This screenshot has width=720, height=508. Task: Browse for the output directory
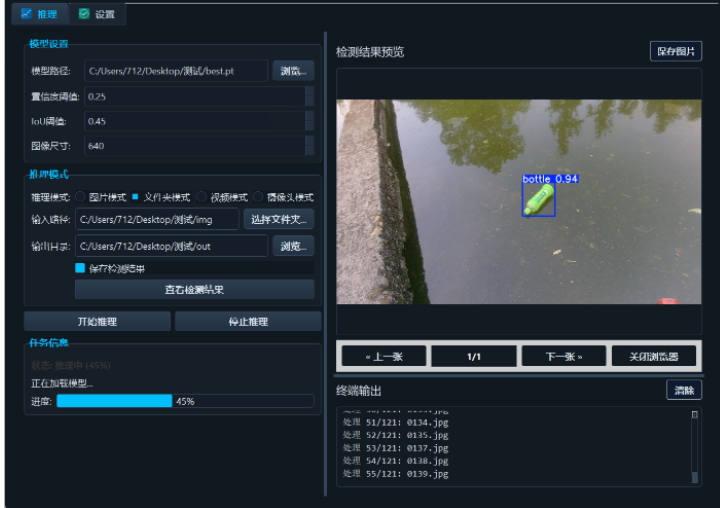point(293,246)
